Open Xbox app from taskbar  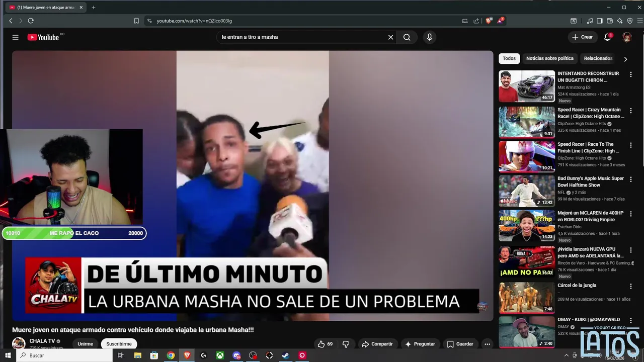(x=220, y=355)
